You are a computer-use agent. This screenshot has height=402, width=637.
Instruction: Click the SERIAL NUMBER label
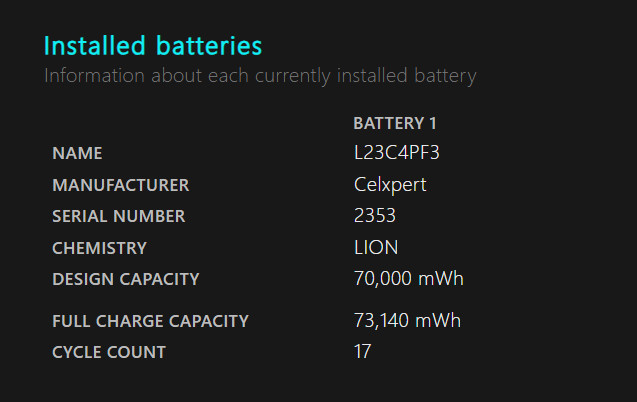pyautogui.click(x=119, y=216)
